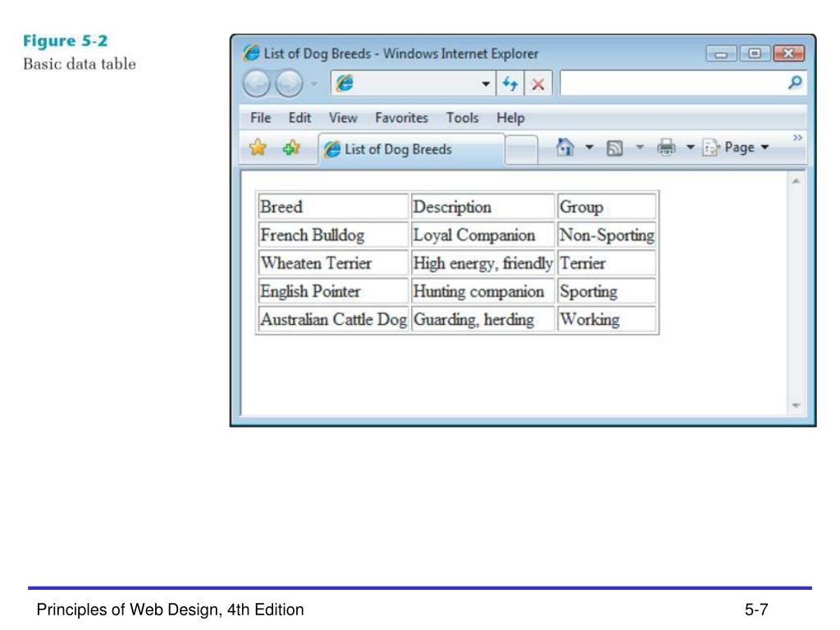Open the File menu

pyautogui.click(x=260, y=118)
